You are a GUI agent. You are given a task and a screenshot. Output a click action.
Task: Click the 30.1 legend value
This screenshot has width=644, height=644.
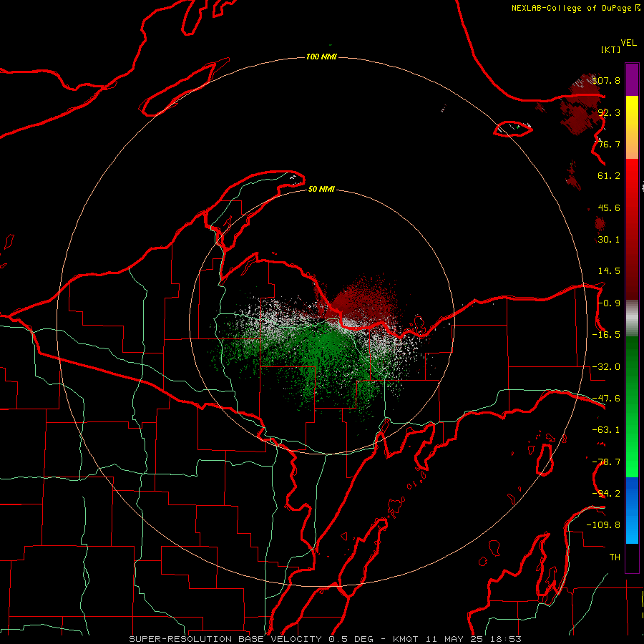coord(609,240)
